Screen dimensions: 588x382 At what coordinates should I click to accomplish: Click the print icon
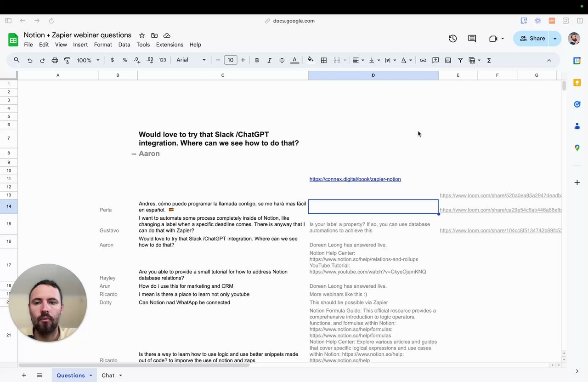click(x=55, y=60)
